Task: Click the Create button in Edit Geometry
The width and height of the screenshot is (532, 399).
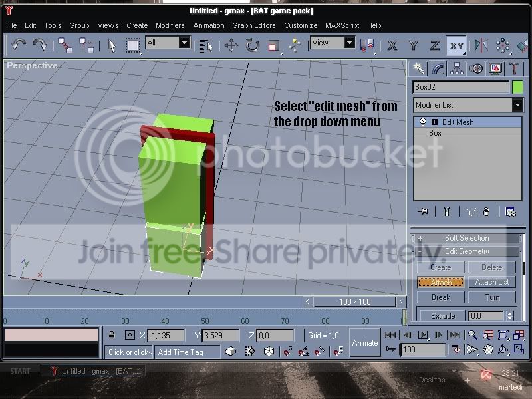Action: click(440, 267)
